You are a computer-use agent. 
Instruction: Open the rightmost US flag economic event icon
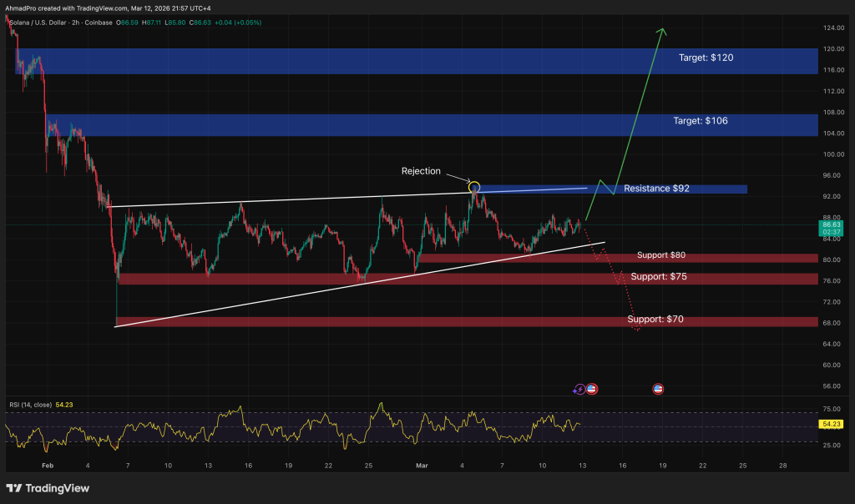pos(658,389)
